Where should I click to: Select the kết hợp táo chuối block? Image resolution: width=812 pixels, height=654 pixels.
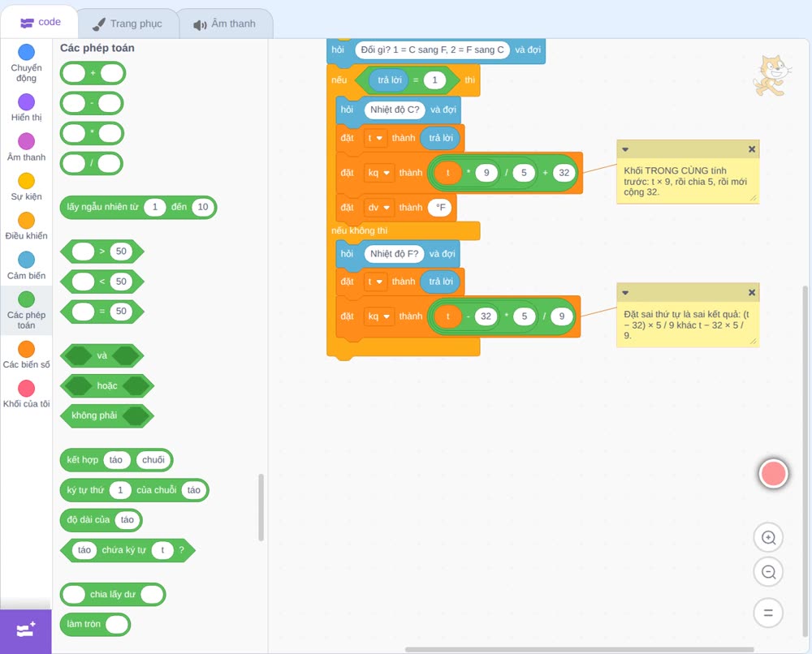116,460
